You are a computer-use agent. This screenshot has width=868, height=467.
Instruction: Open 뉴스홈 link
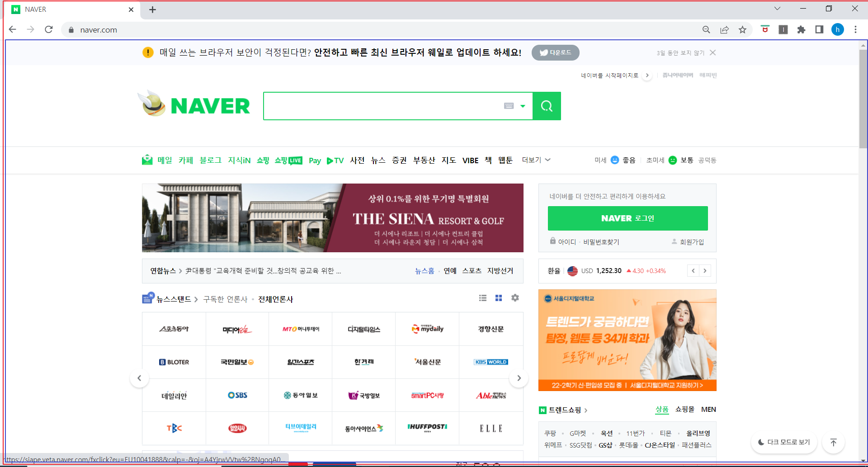coord(425,271)
